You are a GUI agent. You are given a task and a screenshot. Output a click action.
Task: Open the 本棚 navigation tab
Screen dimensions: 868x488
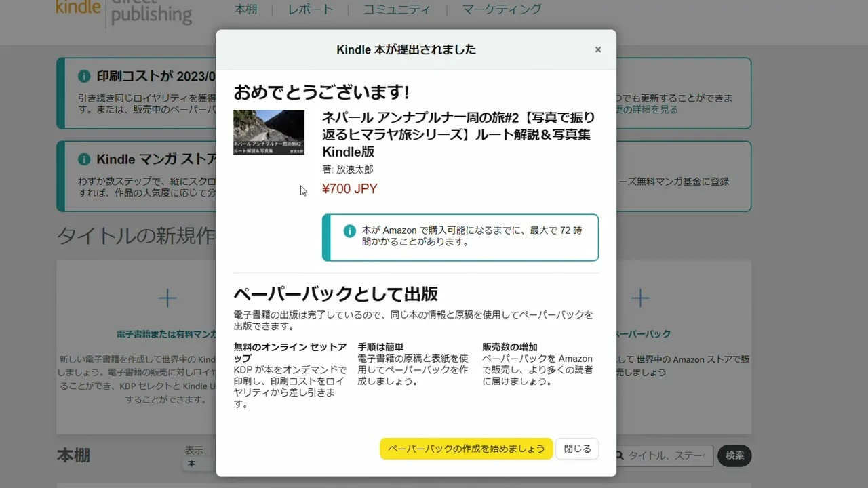click(245, 9)
